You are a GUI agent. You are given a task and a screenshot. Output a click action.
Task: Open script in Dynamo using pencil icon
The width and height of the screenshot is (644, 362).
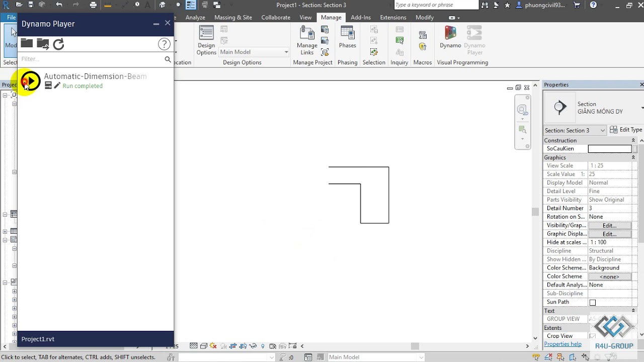point(57,86)
